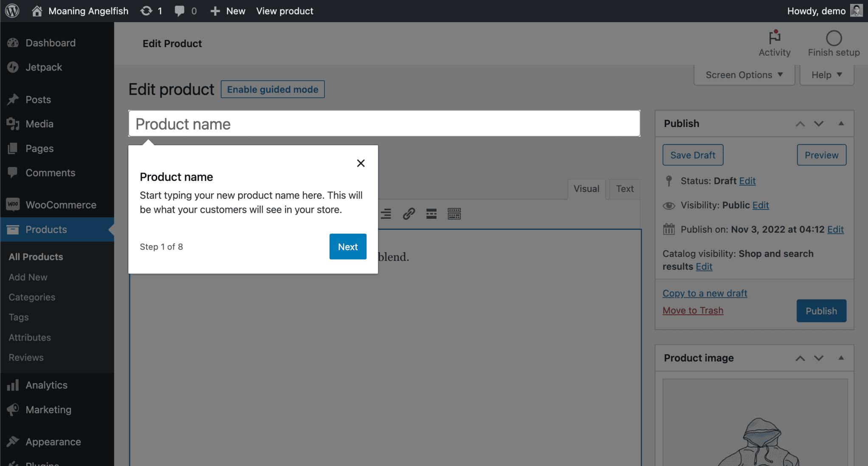
Task: Click Next in the tour popup
Action: (347, 246)
